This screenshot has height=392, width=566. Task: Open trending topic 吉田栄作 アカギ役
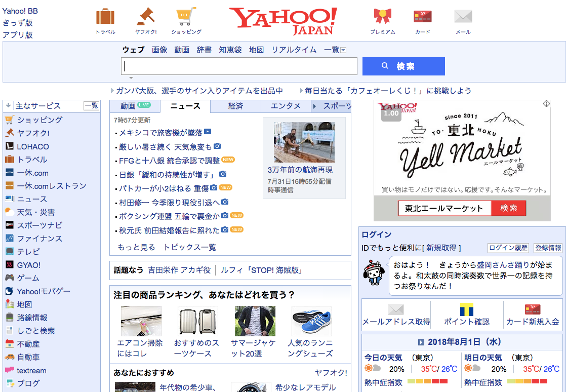[x=179, y=270]
